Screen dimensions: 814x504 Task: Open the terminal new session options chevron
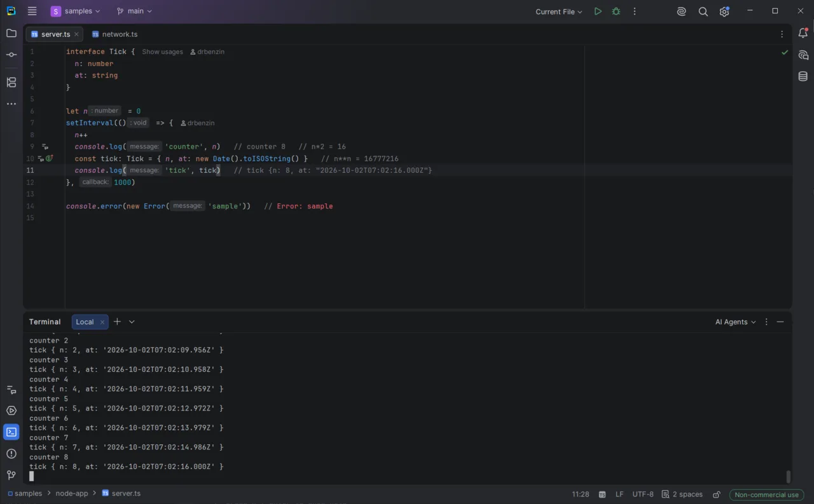(132, 322)
